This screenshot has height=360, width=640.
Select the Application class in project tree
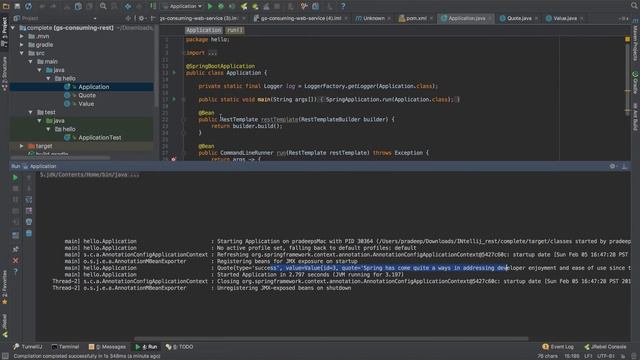coord(93,87)
